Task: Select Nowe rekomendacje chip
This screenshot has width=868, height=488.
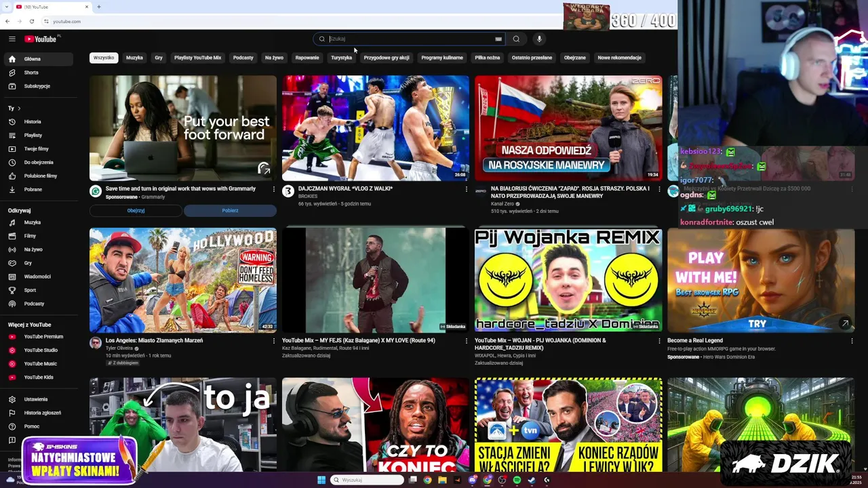Action: (x=619, y=58)
